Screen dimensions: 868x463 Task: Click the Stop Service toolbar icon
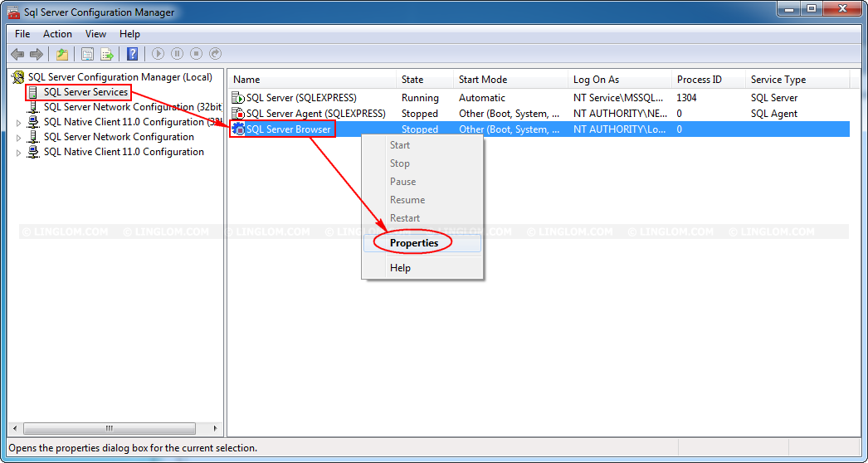point(196,54)
